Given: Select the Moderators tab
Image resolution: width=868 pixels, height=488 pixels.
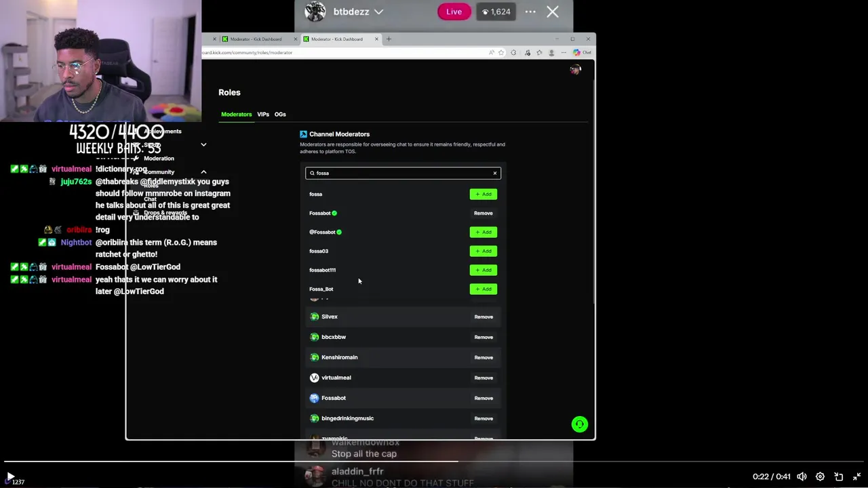Looking at the screenshot, I should pyautogui.click(x=237, y=115).
